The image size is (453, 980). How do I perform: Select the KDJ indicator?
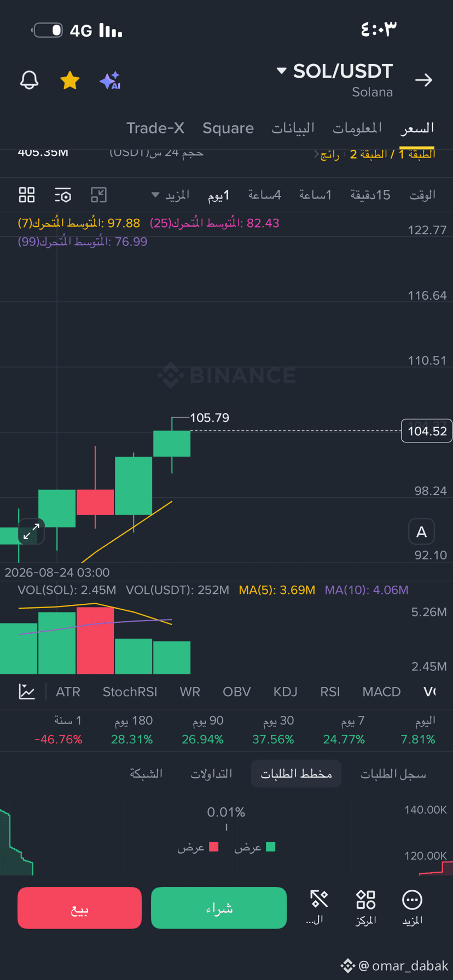(286, 692)
